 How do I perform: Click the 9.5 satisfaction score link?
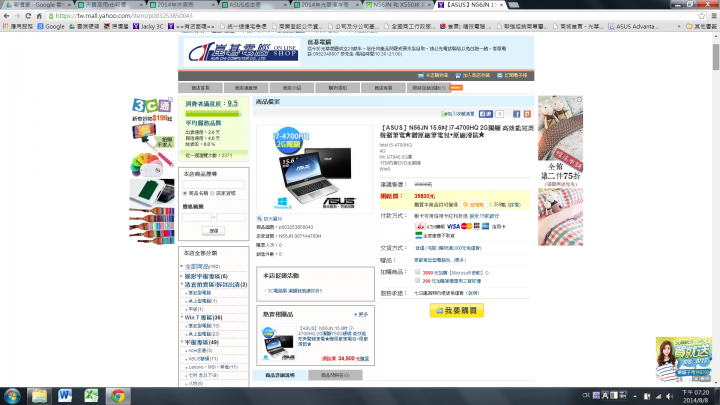[233, 104]
